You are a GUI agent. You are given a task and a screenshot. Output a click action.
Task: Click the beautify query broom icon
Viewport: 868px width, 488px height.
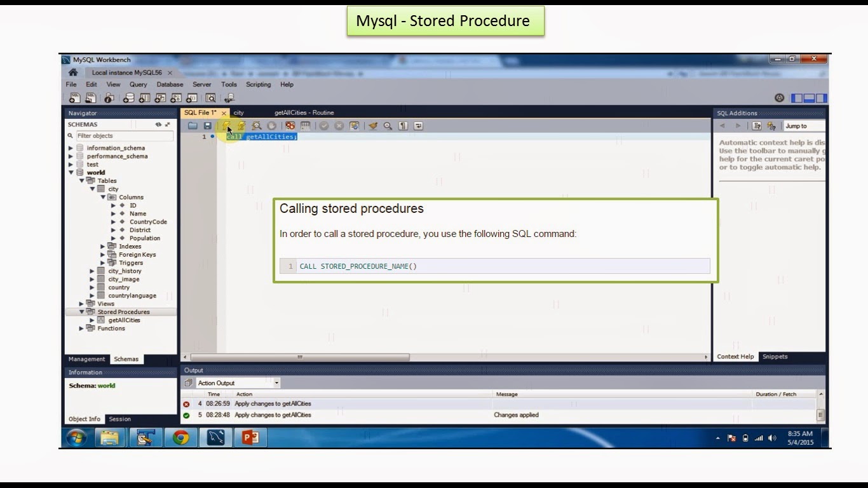[373, 126]
